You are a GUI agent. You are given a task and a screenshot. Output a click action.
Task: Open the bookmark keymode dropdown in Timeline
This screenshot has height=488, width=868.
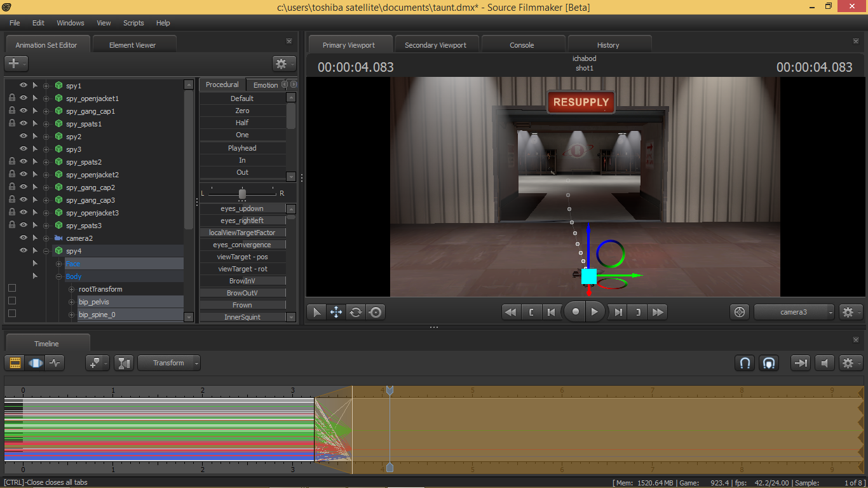pos(97,363)
